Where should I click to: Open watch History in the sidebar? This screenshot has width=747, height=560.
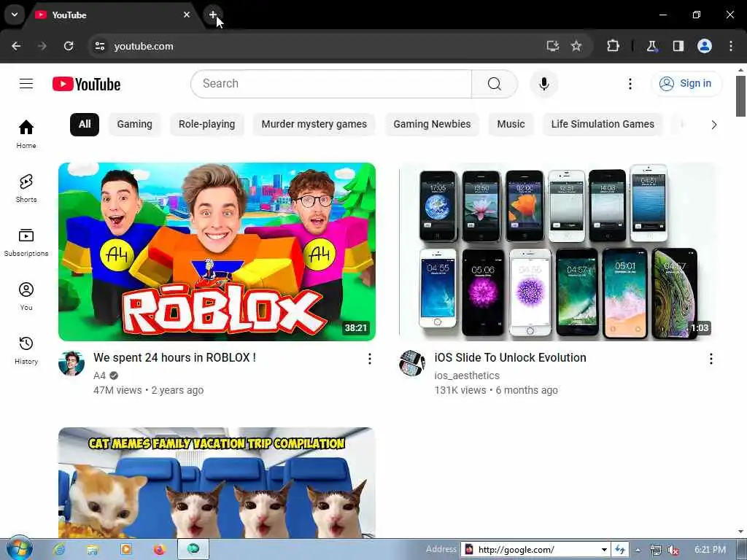(26, 350)
